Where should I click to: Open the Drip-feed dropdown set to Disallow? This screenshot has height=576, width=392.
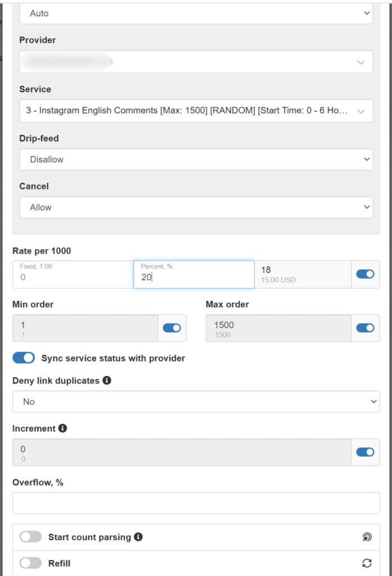click(x=196, y=159)
